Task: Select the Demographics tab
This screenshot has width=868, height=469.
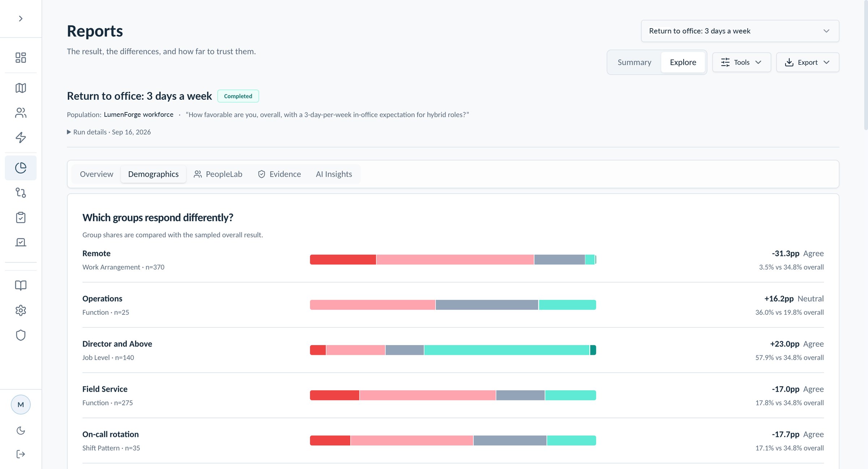Action: click(153, 174)
